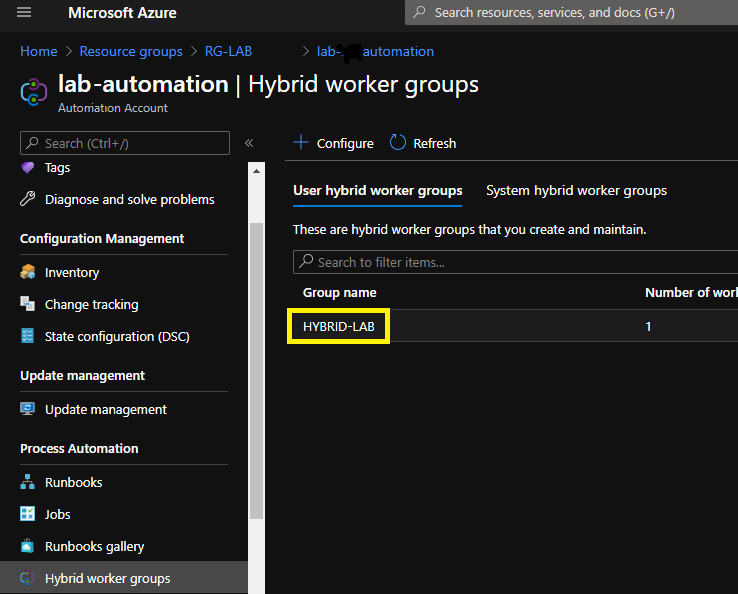Click the Configure button
This screenshot has height=594, width=738.
(333, 143)
